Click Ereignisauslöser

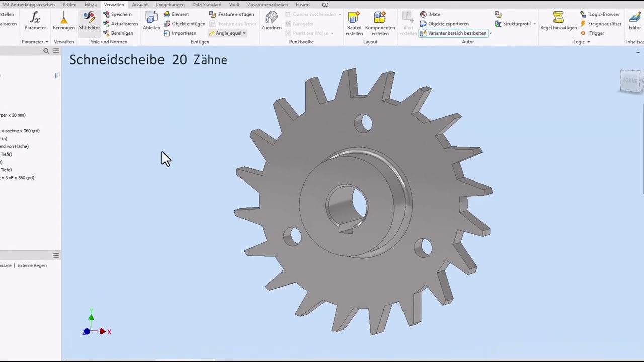[x=601, y=24]
